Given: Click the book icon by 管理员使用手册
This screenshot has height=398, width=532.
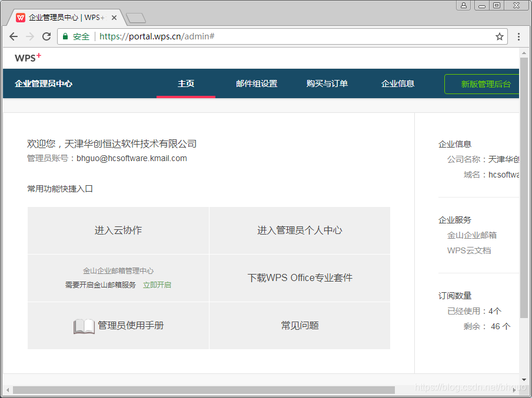Looking at the screenshot, I should [84, 326].
